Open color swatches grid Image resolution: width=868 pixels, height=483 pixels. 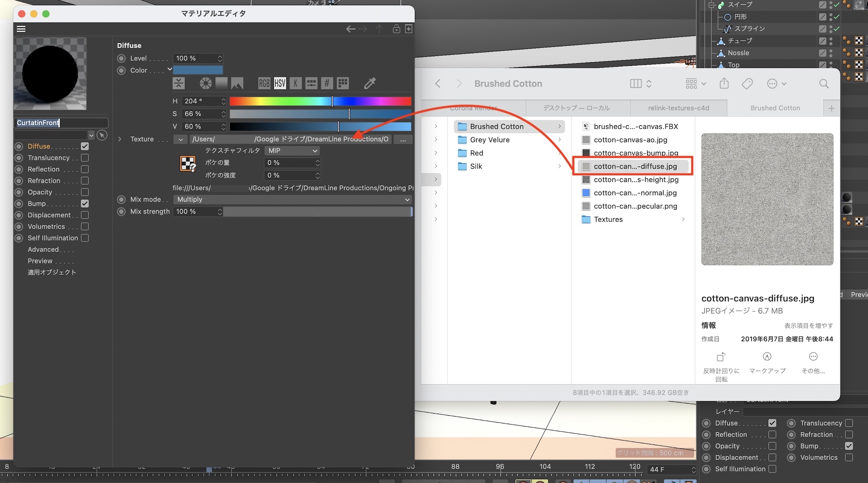[x=343, y=83]
